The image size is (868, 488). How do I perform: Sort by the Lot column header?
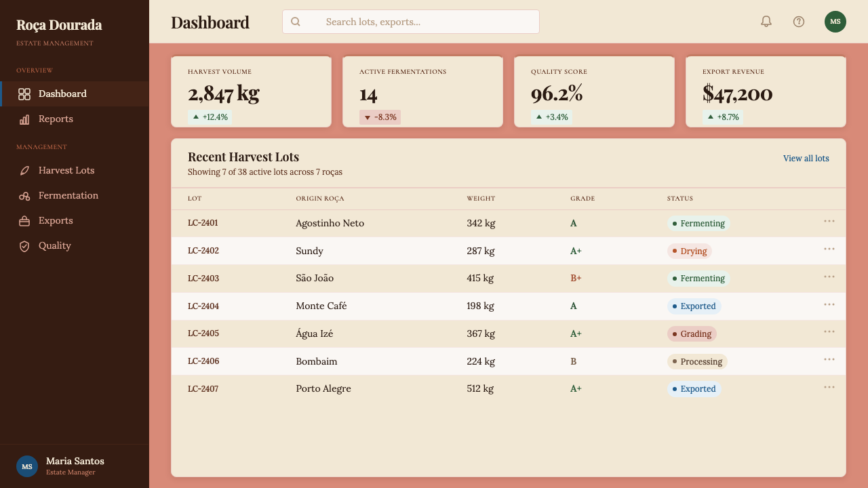pyautogui.click(x=195, y=199)
